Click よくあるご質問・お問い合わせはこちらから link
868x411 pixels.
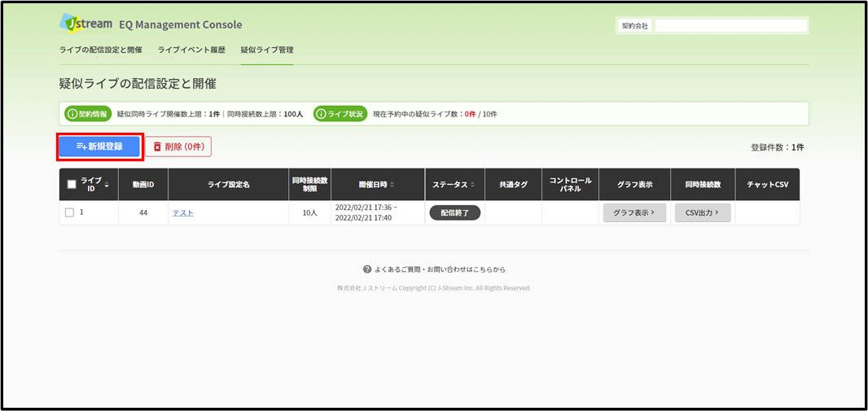440,269
